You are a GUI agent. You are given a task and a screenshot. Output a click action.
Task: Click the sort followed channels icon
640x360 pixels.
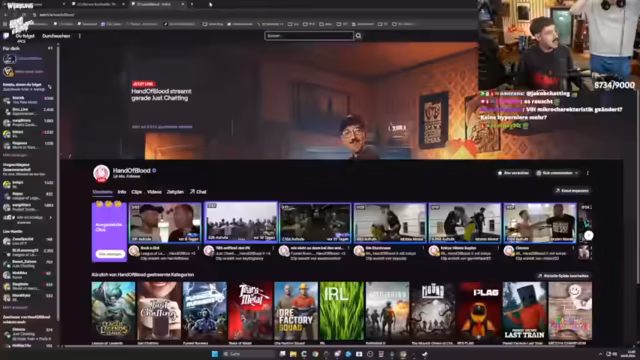click(x=50, y=87)
